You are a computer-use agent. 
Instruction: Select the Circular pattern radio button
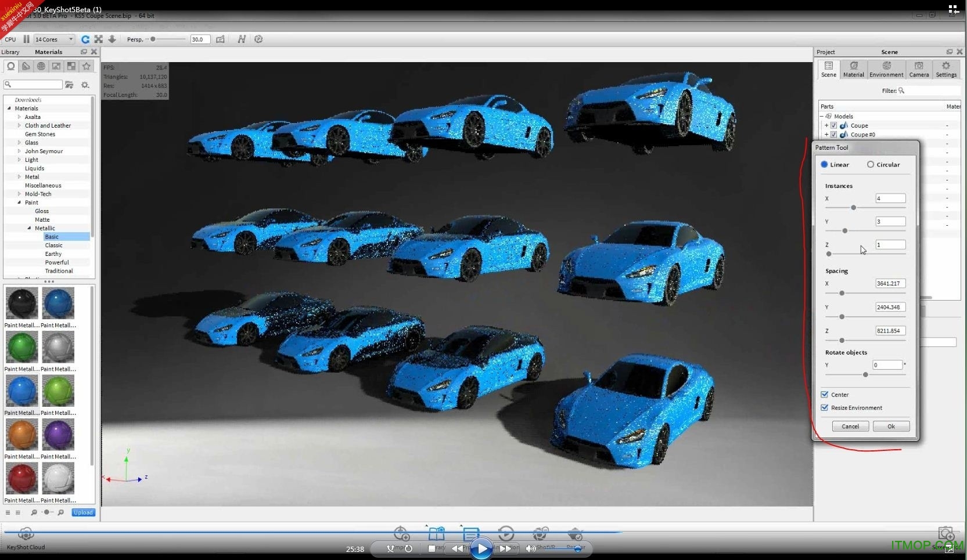click(x=871, y=165)
